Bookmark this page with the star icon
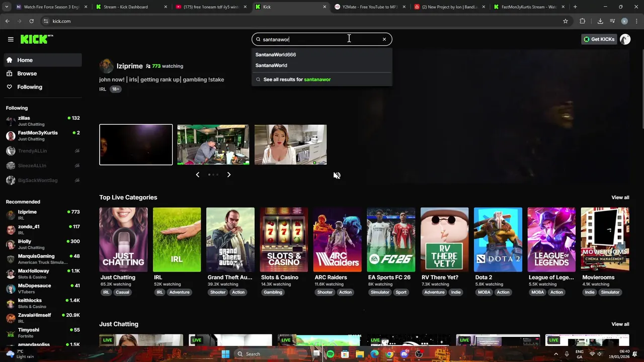 [566, 21]
